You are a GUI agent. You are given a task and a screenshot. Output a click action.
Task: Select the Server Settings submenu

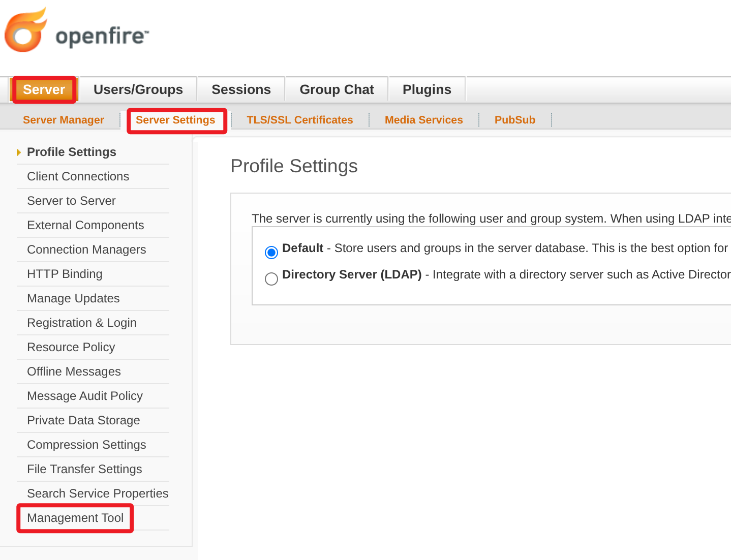point(175,120)
